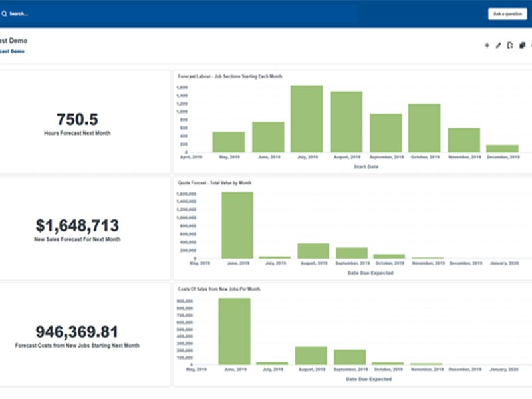Open the 946,369.81 Forecast Costs card
The width and height of the screenshot is (532, 399).
77,334
